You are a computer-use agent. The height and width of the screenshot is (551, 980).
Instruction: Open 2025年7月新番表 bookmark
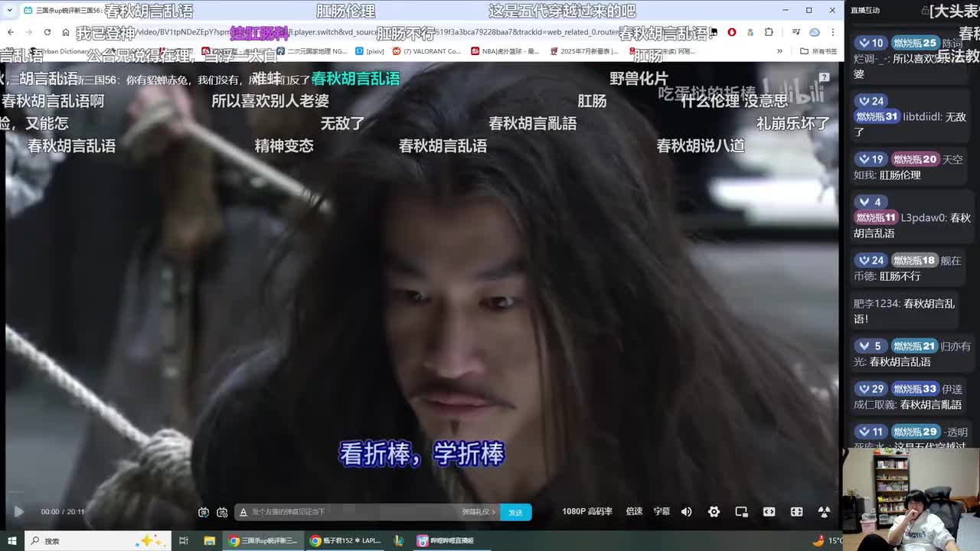coord(583,51)
